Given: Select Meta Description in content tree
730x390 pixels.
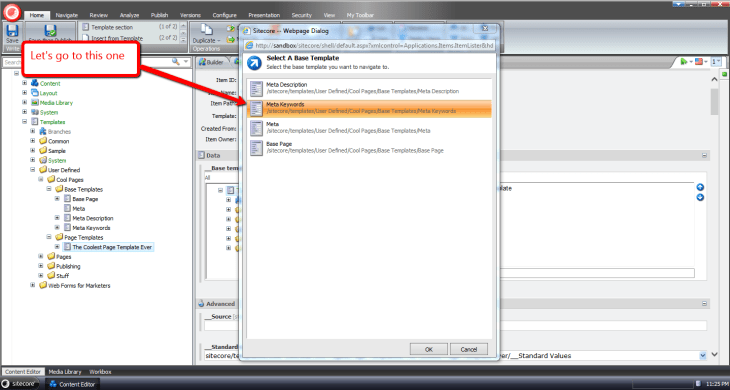Looking at the screenshot, I should pos(93,218).
